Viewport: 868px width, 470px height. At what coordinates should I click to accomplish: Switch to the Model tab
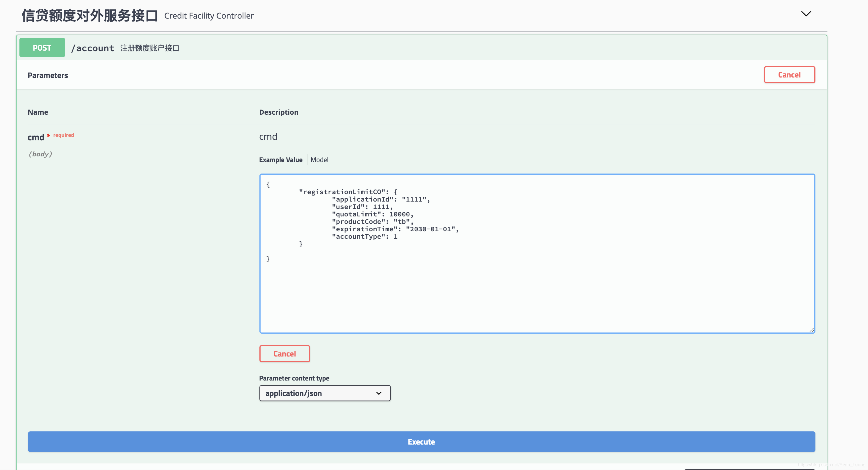coord(319,160)
